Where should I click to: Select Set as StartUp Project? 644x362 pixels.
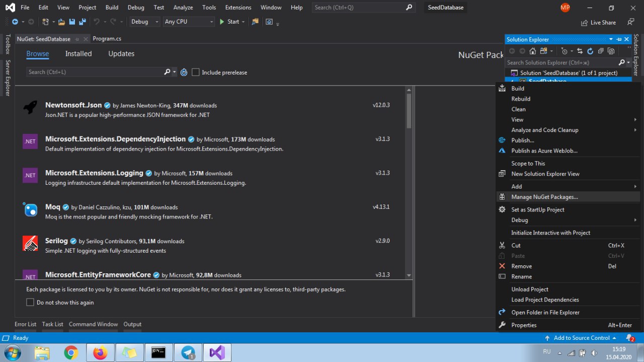coord(568,209)
